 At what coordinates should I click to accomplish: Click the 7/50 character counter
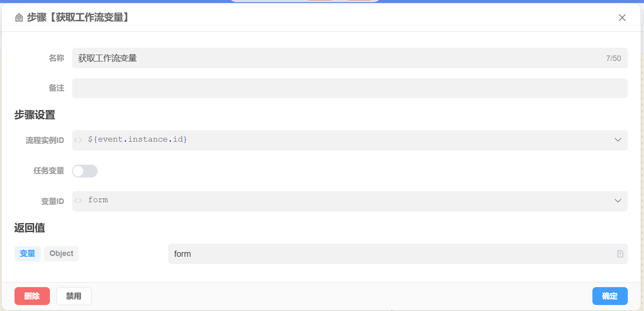[x=613, y=58]
